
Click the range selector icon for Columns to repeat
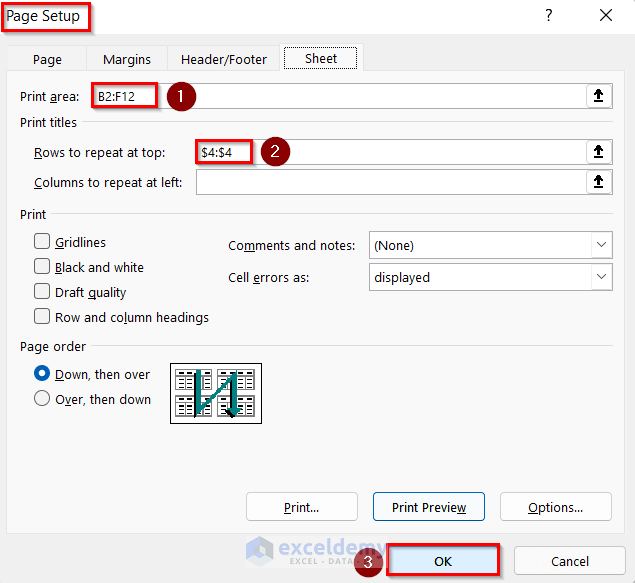(599, 182)
